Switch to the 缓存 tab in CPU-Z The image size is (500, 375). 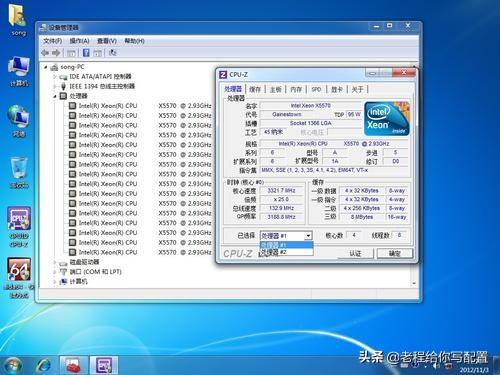pyautogui.click(x=255, y=89)
